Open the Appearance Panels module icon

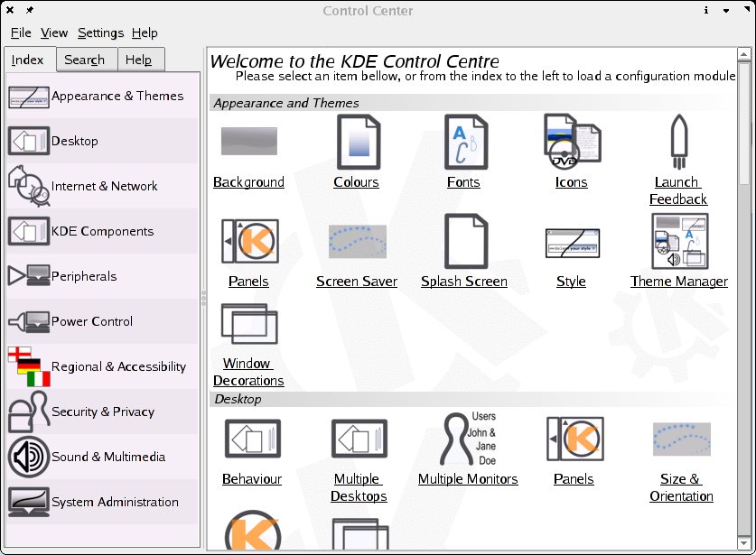250,241
